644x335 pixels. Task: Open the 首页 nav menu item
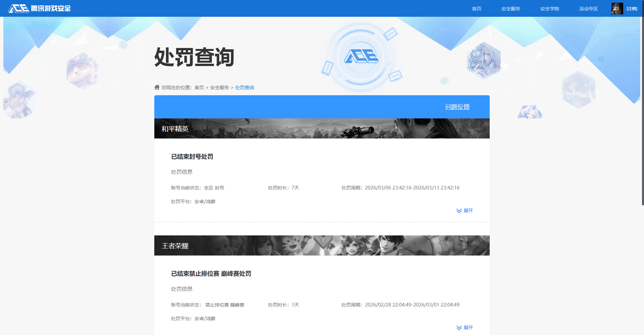pyautogui.click(x=477, y=9)
